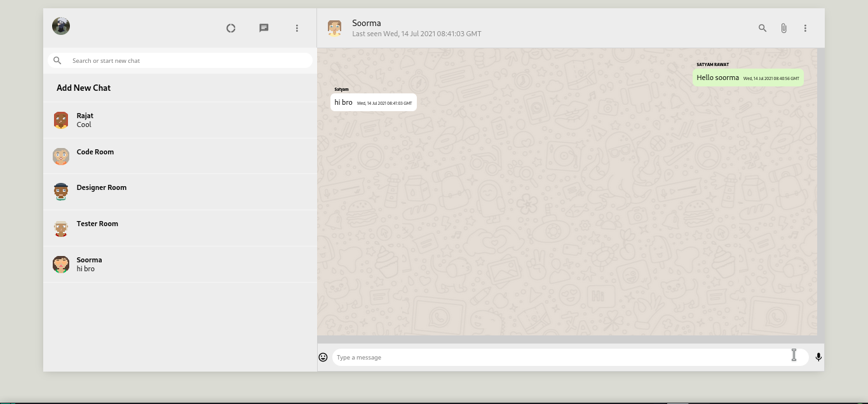Click the Add New Chat header
Viewport: 868px width, 404px height.
(83, 88)
